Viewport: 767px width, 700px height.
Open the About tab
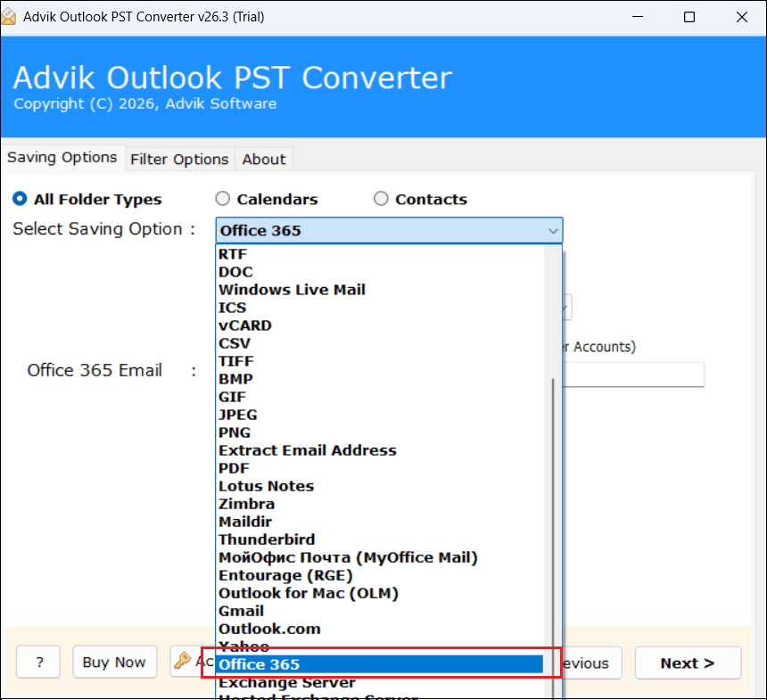click(264, 160)
